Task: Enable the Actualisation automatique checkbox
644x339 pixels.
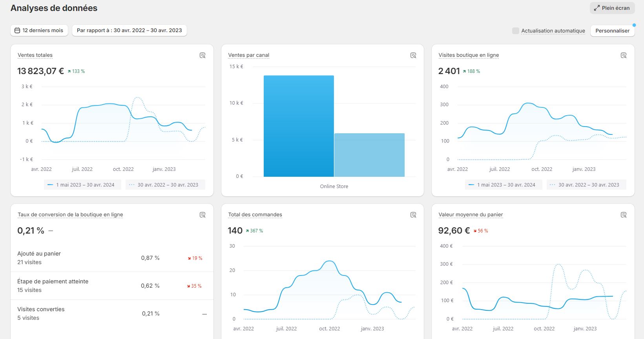Action: pos(516,31)
